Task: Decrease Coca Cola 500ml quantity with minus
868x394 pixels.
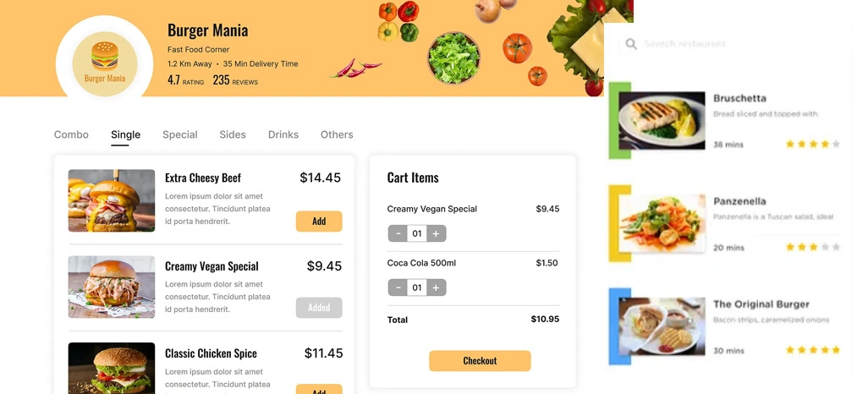Action: [x=398, y=287]
